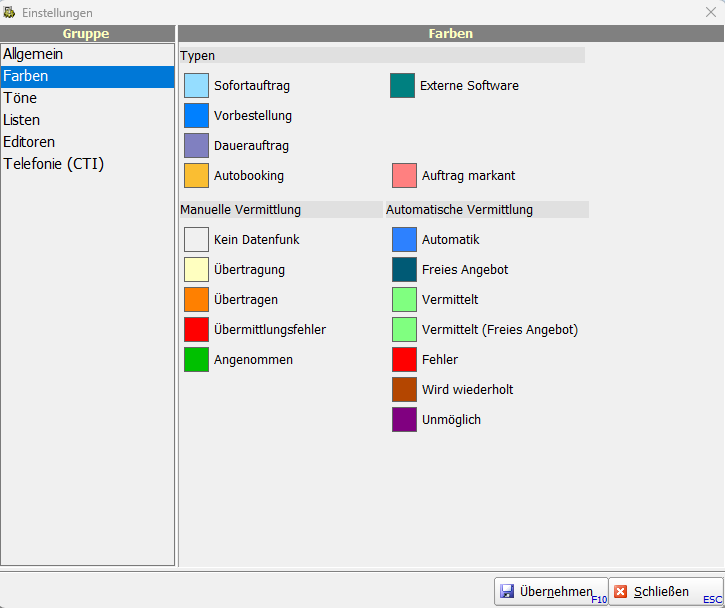The image size is (725, 608).
Task: Pick the Unmöglich purple color swatch
Action: tap(404, 420)
